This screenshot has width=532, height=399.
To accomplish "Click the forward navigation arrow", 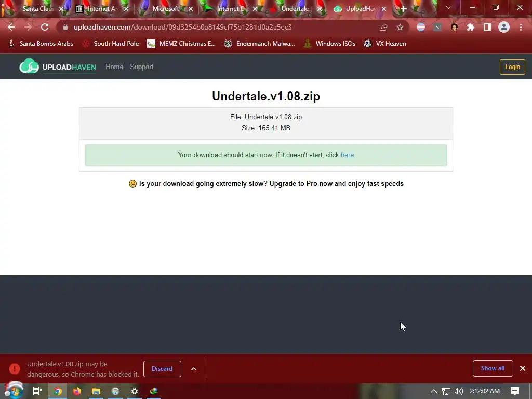I will click(x=28, y=27).
